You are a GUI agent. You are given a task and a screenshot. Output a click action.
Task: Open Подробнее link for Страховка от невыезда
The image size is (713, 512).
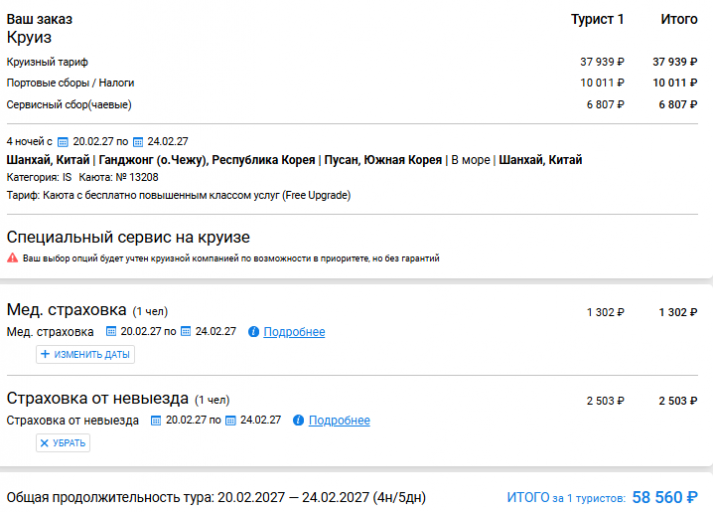pyautogui.click(x=339, y=421)
